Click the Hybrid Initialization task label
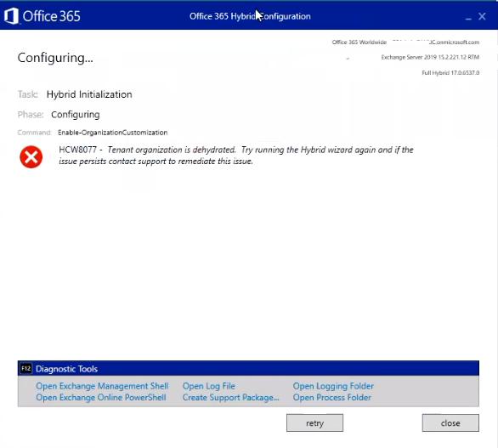 point(89,94)
